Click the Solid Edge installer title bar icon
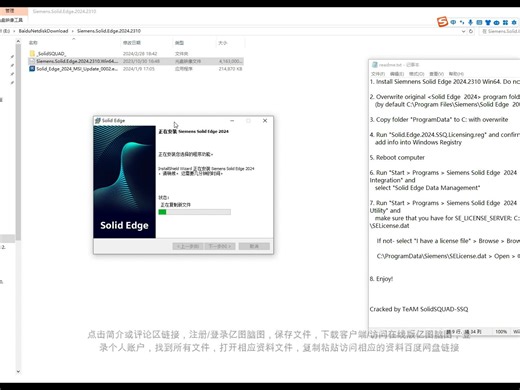Image resolution: width=520 pixels, height=390 pixels. click(x=98, y=121)
